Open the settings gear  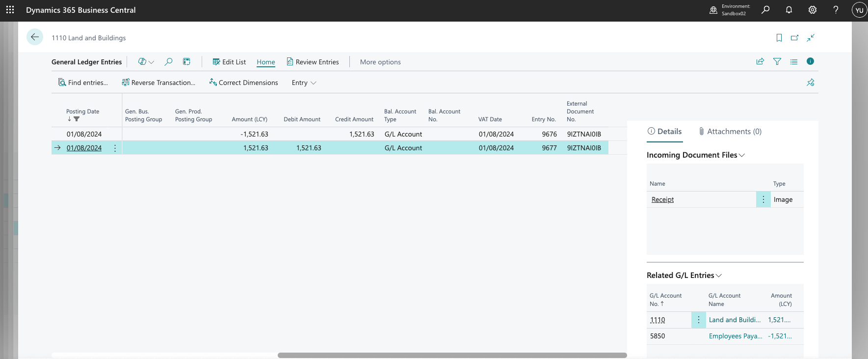coord(813,10)
